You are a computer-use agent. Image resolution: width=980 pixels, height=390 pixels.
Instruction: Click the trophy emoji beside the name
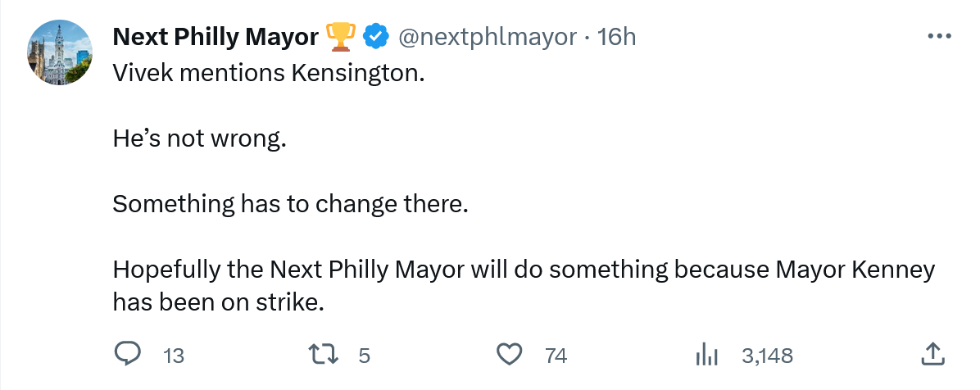click(339, 37)
